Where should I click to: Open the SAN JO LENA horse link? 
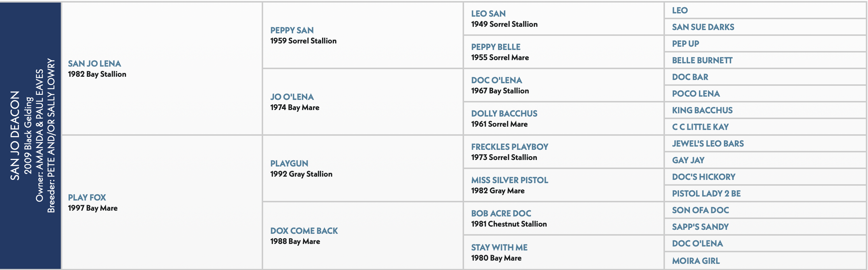click(x=94, y=64)
